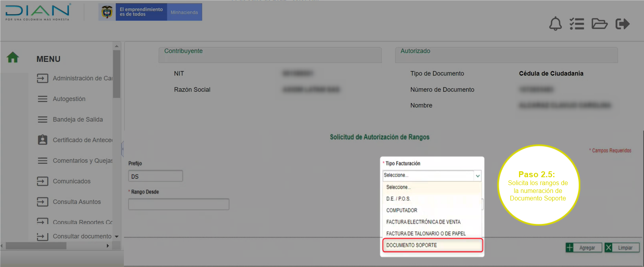Viewport: 644px width, 267px height.
Task: Click the Limpiar button
Action: pyautogui.click(x=622, y=248)
